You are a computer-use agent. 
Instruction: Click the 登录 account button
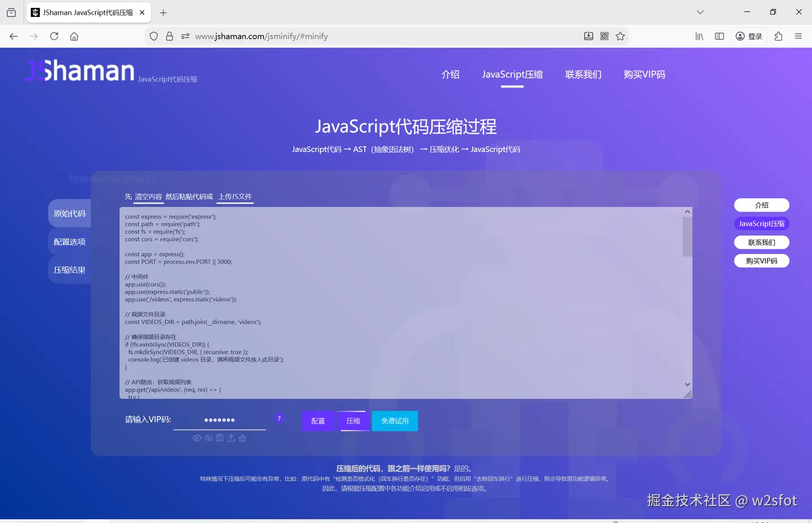[x=749, y=36]
